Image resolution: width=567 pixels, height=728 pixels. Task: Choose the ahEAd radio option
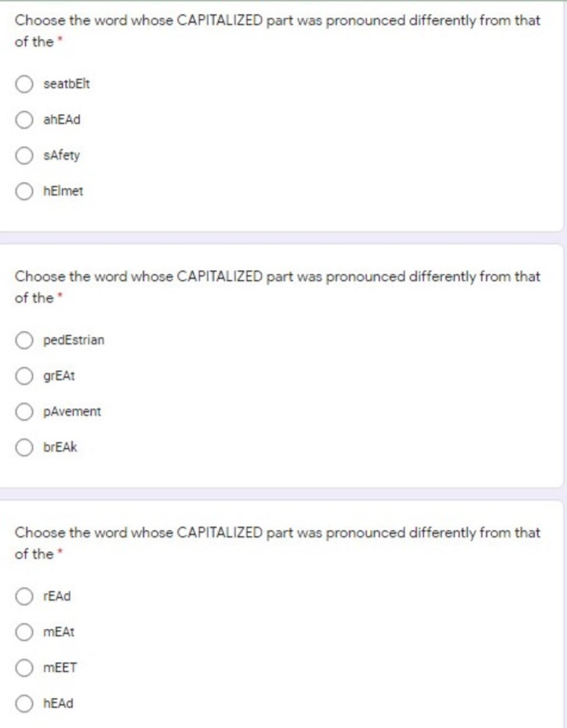point(24,120)
